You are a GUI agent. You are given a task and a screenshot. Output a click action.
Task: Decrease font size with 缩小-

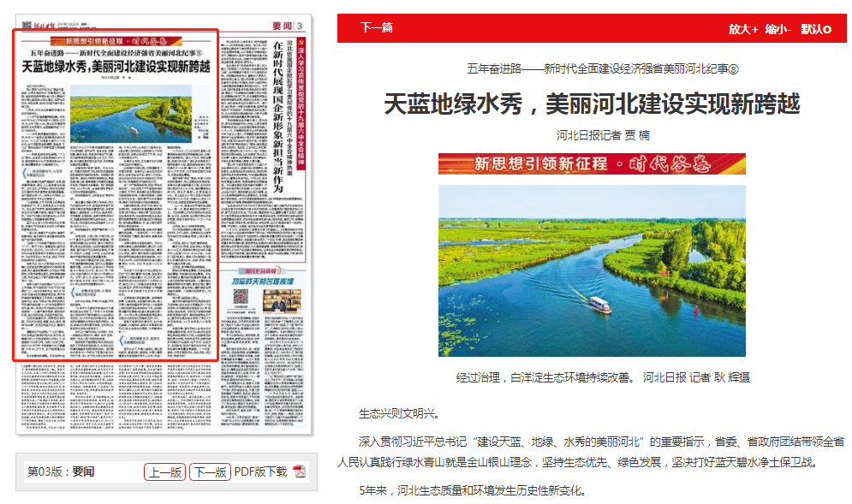(x=778, y=29)
